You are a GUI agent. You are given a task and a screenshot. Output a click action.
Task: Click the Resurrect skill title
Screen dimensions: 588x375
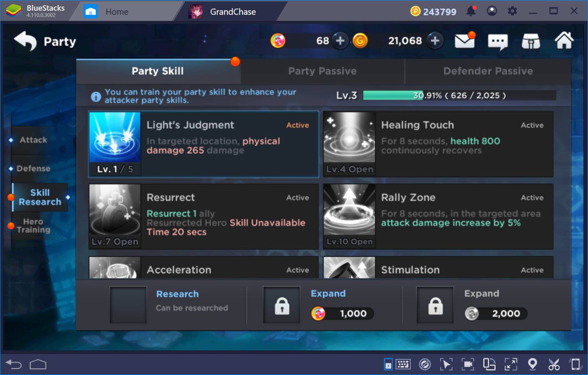[171, 198]
